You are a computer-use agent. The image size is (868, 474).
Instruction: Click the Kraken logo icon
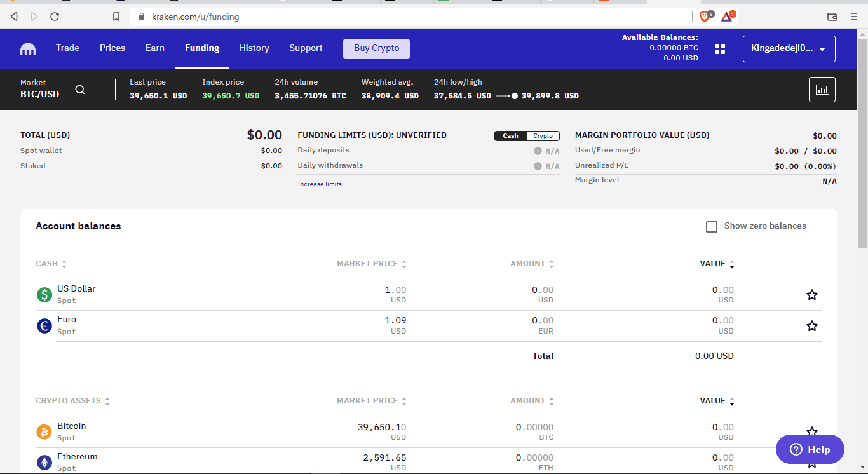click(x=28, y=49)
